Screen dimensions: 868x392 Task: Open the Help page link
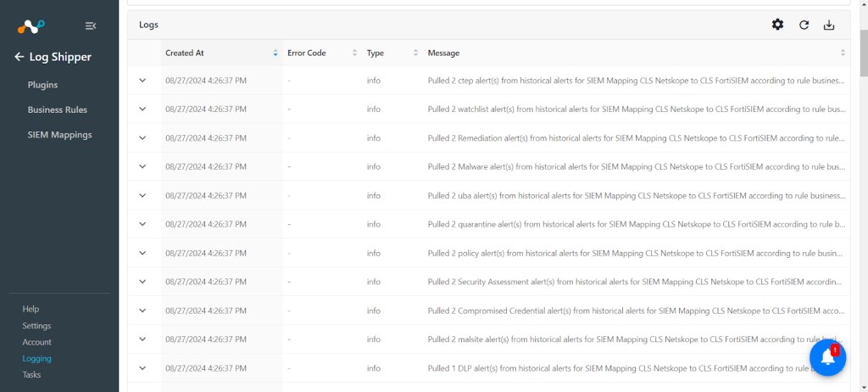(31, 309)
